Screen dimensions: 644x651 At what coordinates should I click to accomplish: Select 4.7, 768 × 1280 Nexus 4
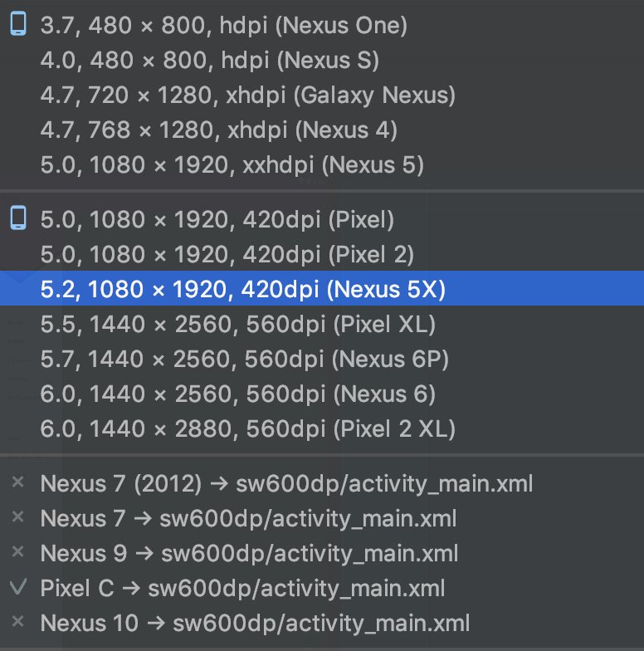pos(322,130)
